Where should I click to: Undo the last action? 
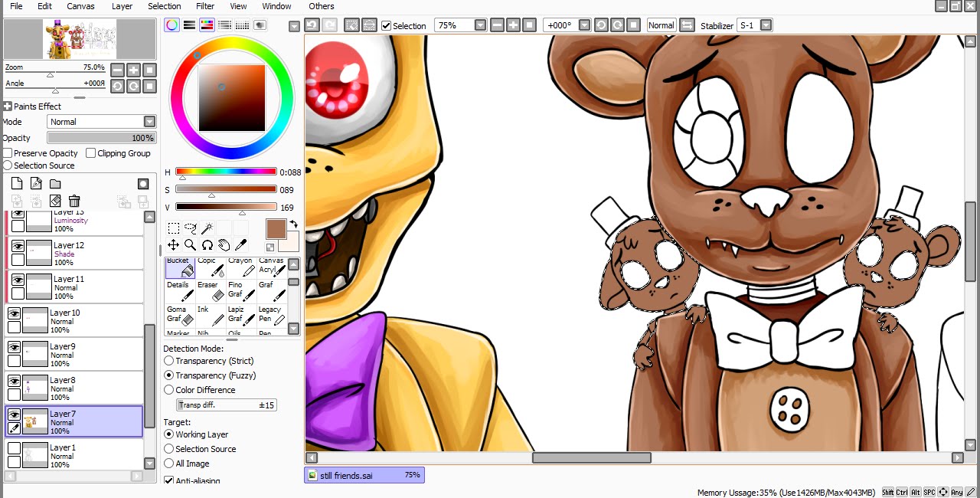312,25
